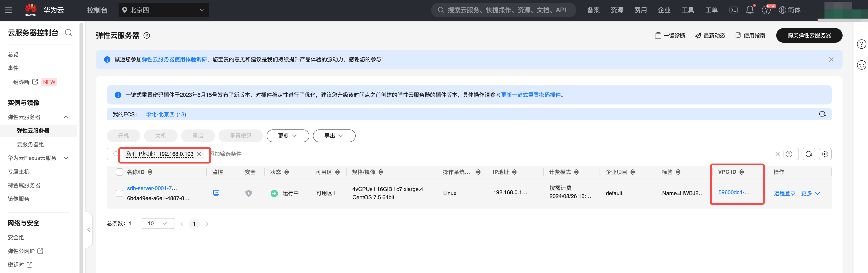Screen dimensions: 868x273
Task: Click the security shield icon for sdb-server
Action: [249, 193]
